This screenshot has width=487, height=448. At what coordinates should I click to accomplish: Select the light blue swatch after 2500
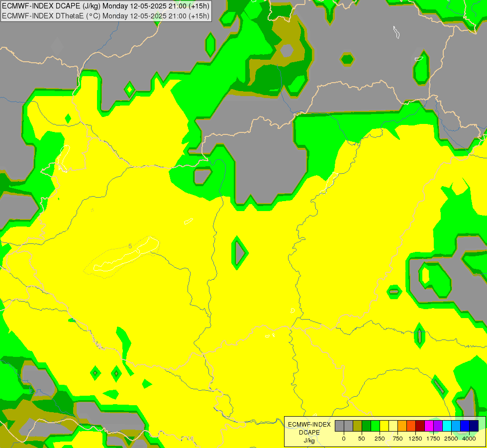[456, 426]
